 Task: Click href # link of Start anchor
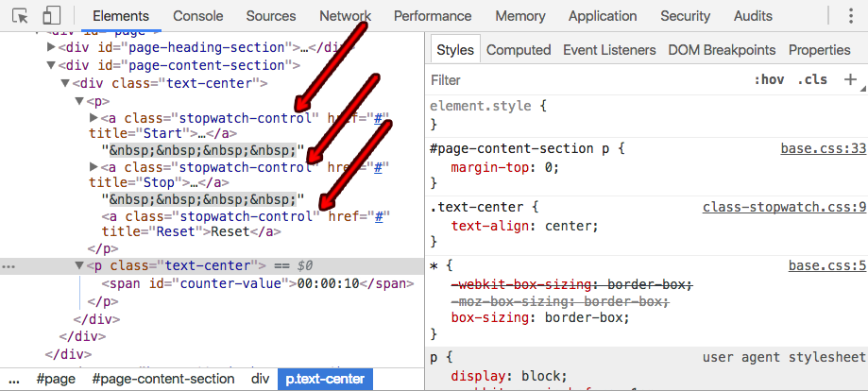click(380, 118)
